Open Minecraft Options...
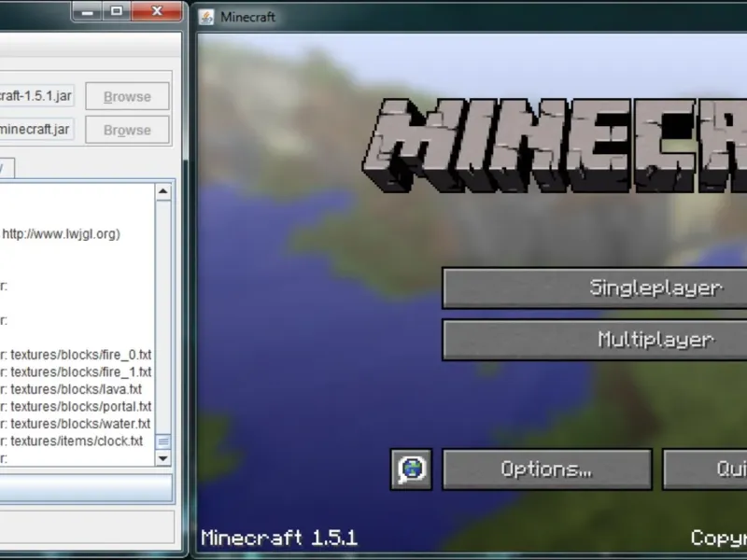 click(547, 469)
